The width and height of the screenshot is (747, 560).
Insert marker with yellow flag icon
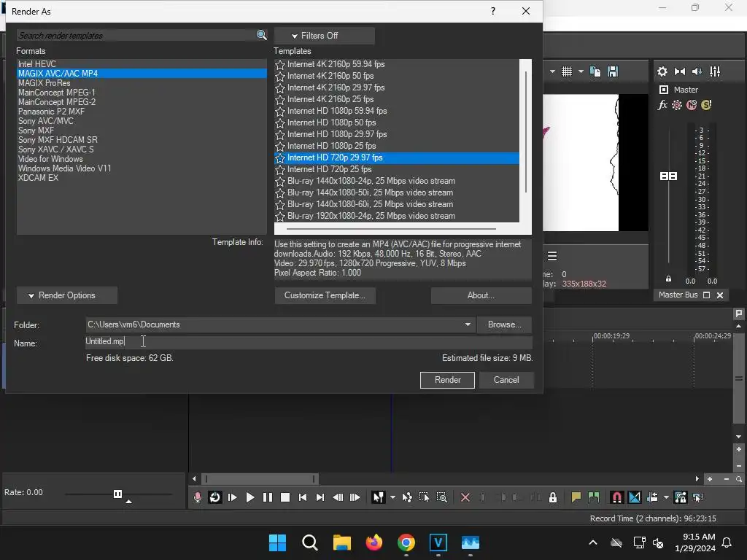[576, 497]
